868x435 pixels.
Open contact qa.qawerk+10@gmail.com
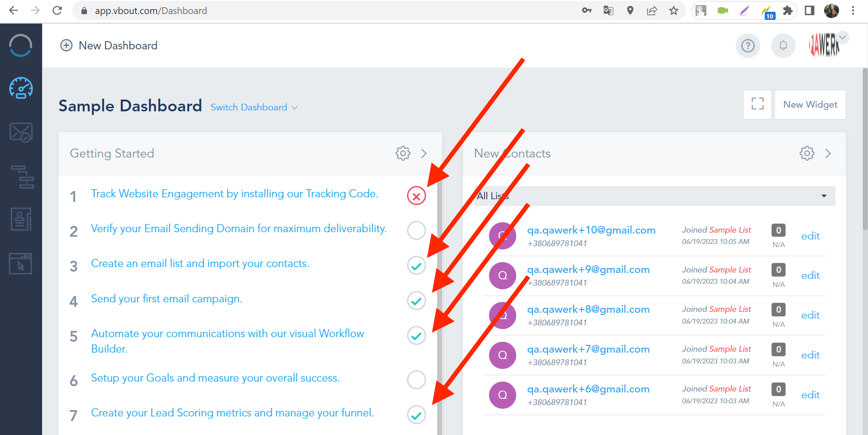591,230
